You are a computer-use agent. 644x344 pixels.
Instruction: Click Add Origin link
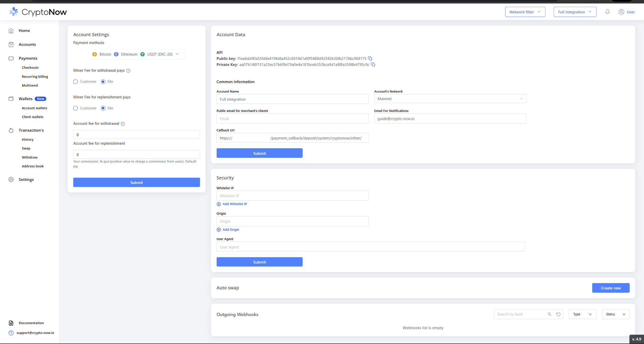(231, 230)
